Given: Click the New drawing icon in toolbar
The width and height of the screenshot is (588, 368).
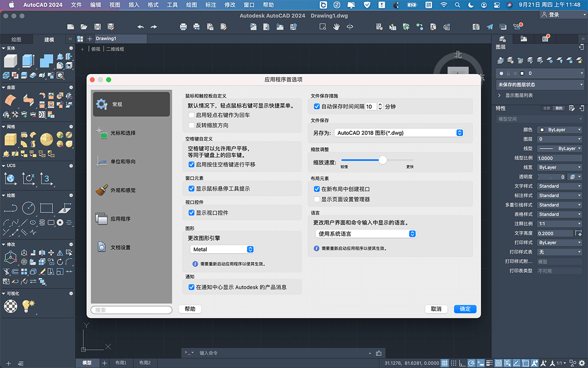Looking at the screenshot, I should click(71, 26).
